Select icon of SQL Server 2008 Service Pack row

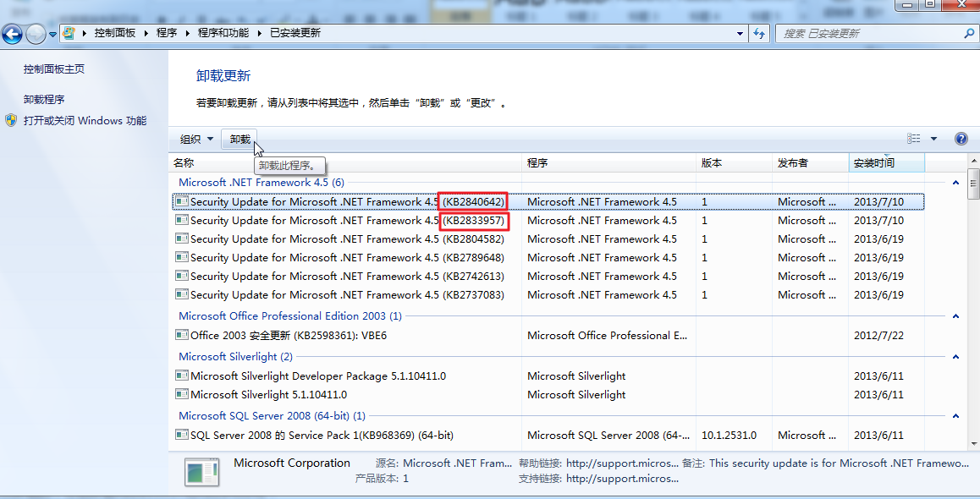tap(182, 436)
